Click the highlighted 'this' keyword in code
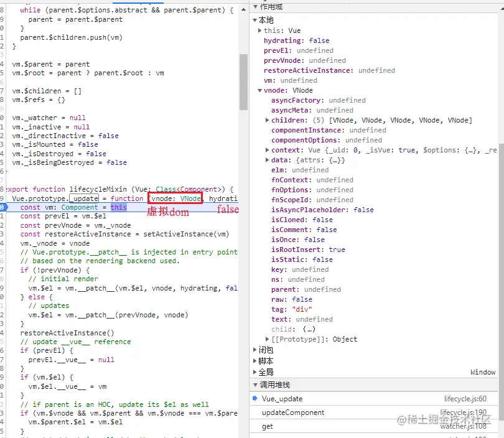 tap(119, 207)
